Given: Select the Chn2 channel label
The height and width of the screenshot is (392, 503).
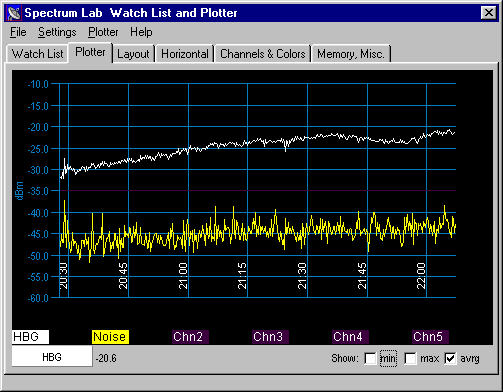Looking at the screenshot, I should [190, 337].
